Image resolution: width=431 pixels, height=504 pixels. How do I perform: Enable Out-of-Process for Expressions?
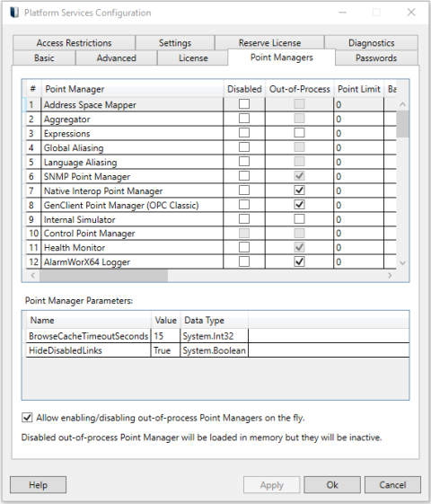tap(299, 133)
